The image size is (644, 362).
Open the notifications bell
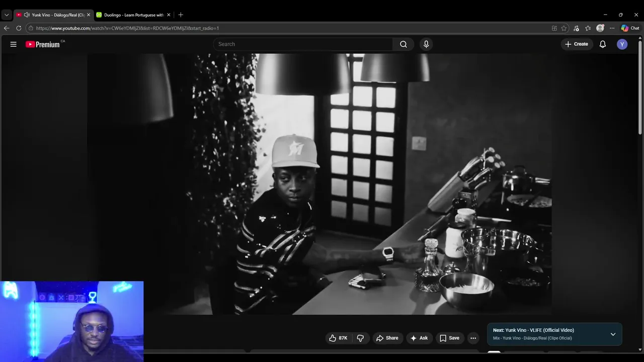click(x=602, y=44)
